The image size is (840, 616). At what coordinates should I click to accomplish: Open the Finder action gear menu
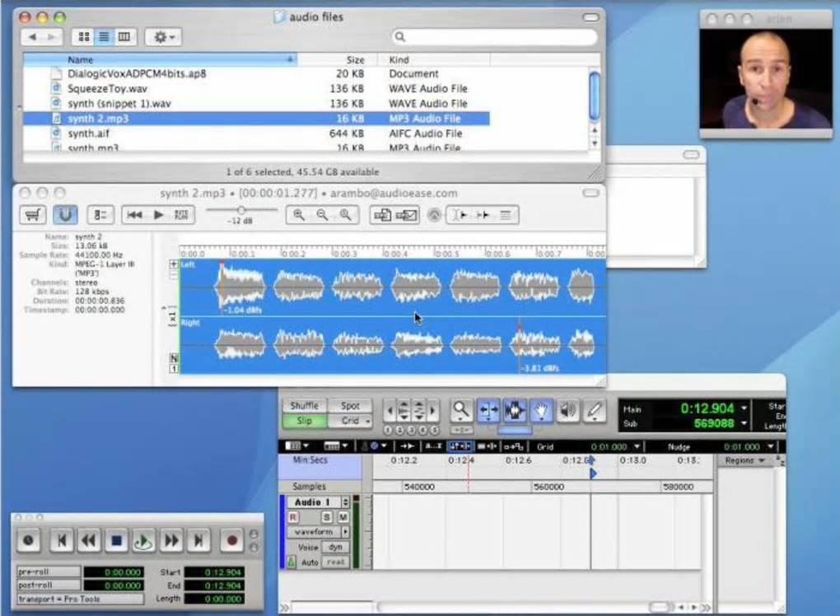point(163,37)
